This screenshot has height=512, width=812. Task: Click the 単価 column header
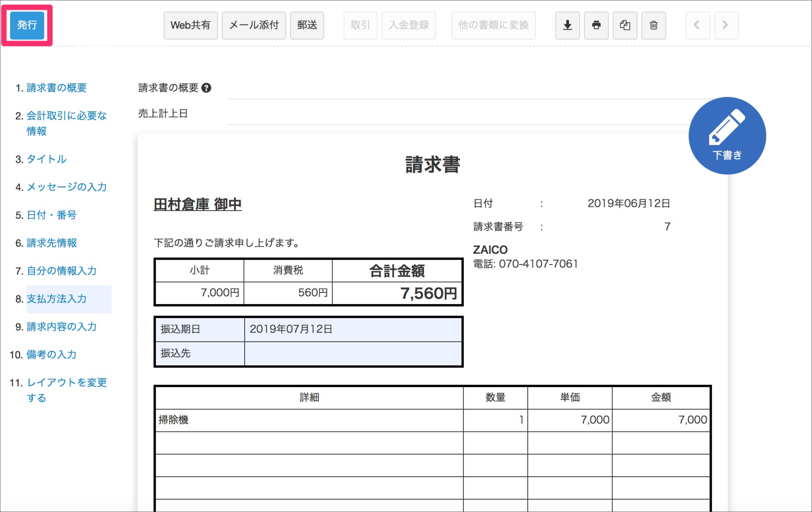[570, 397]
